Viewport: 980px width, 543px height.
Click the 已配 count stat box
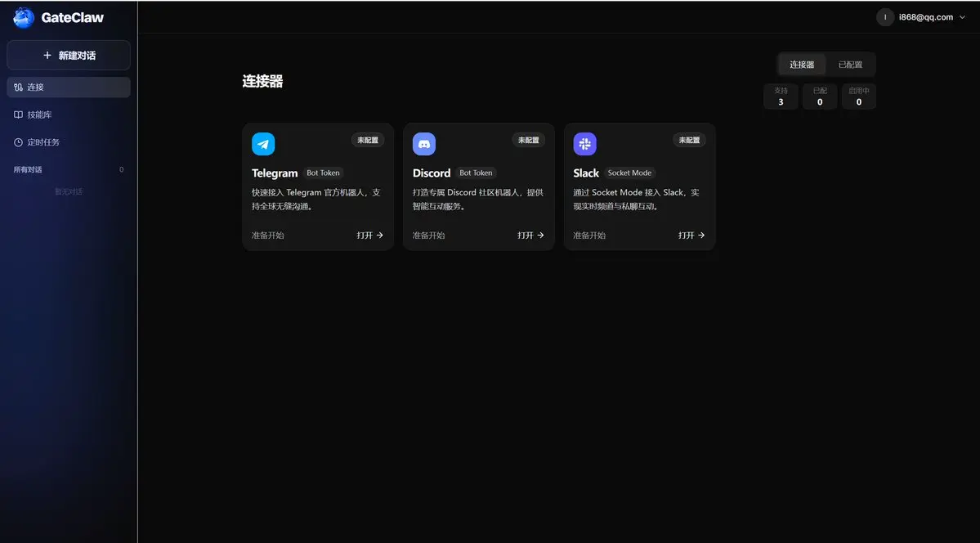click(820, 96)
